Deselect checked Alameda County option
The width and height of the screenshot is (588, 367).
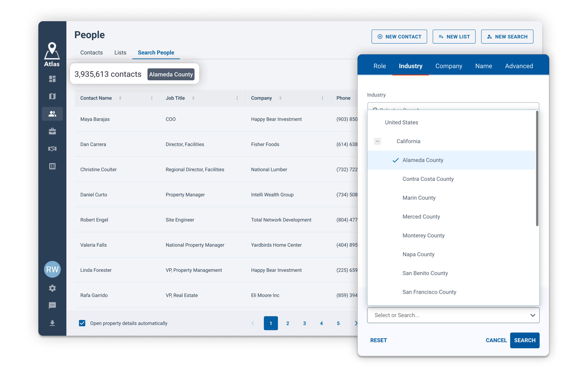point(423,160)
